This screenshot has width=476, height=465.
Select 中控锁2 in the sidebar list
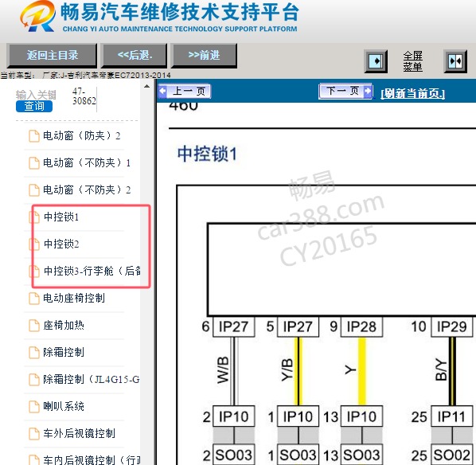point(61,244)
